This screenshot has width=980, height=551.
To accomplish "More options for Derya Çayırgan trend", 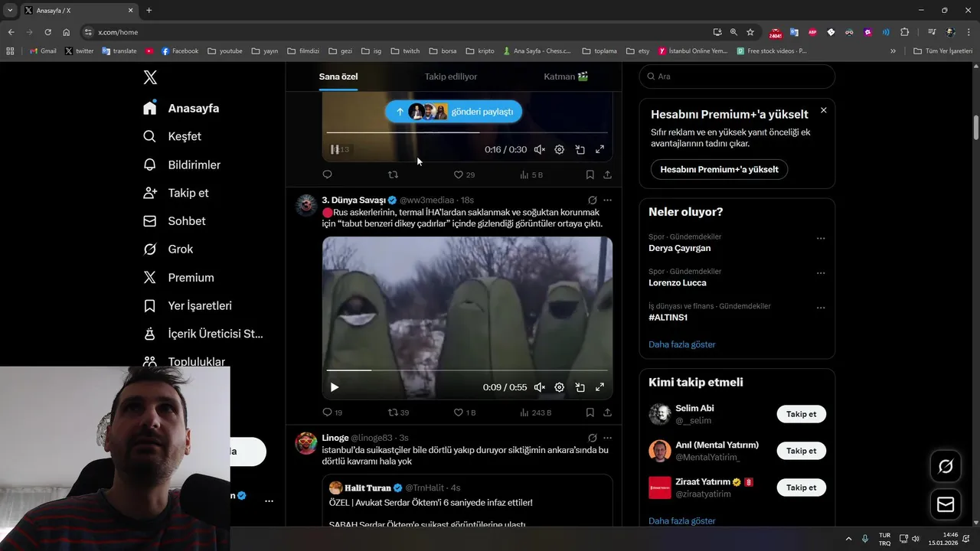I will (821, 238).
